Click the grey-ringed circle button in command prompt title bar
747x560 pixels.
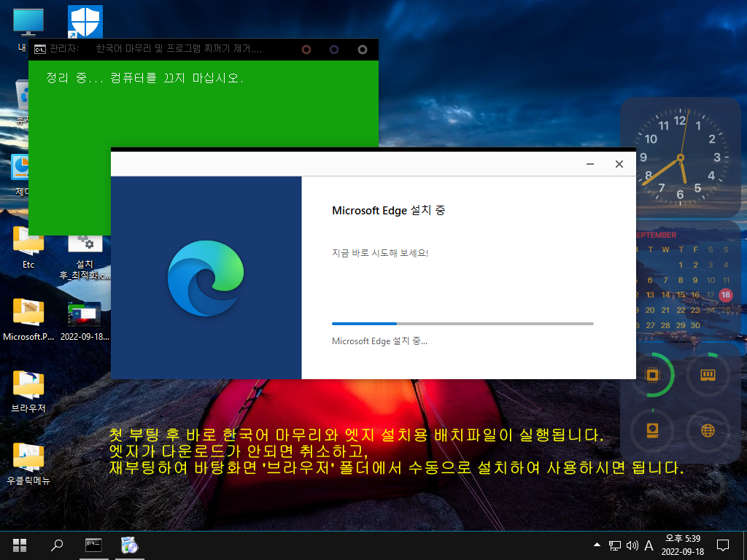[x=363, y=50]
